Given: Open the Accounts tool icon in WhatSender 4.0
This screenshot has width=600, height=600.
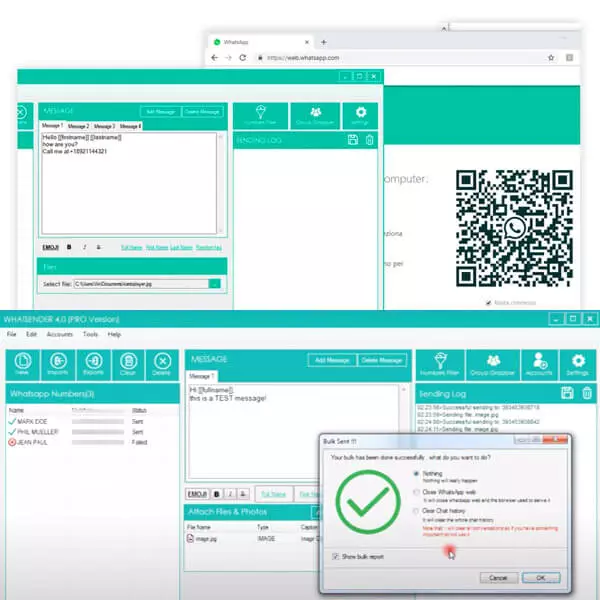Looking at the screenshot, I should point(539,365).
